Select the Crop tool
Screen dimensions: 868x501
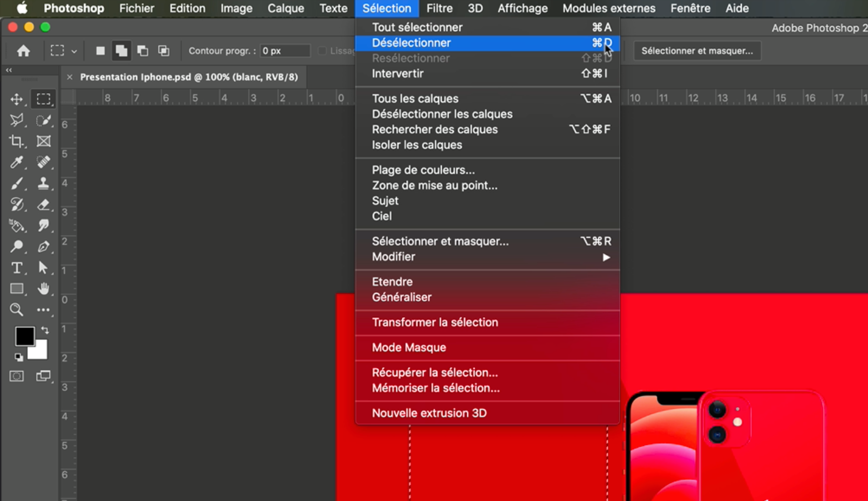point(17,141)
